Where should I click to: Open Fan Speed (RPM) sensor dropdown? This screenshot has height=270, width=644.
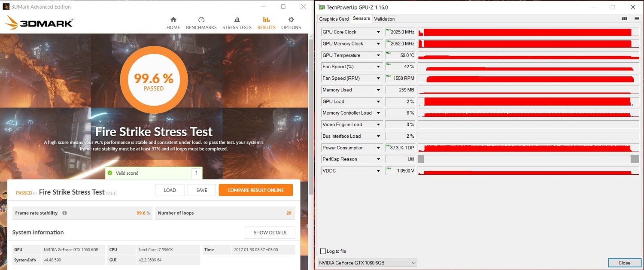(378, 79)
